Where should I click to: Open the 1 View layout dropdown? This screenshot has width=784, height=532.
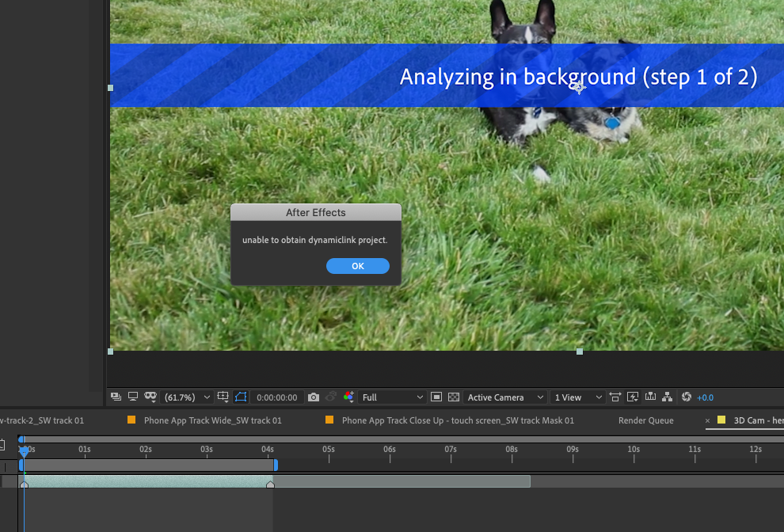pos(578,397)
